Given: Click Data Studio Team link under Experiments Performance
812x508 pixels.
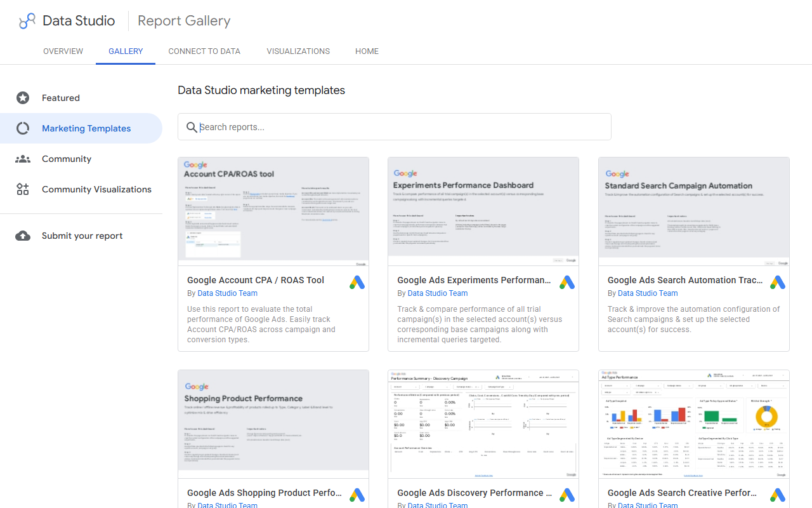Looking at the screenshot, I should (438, 293).
